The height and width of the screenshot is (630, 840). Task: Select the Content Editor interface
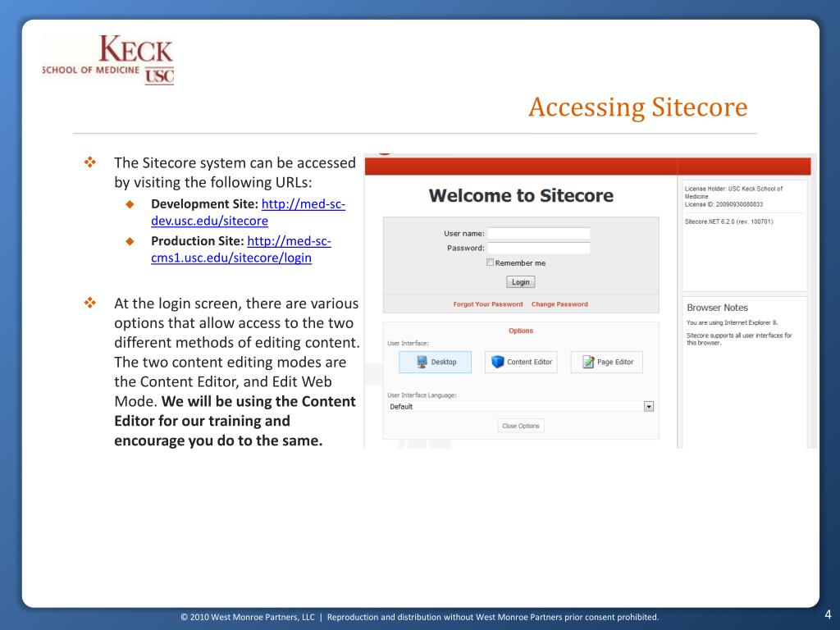[x=521, y=362]
